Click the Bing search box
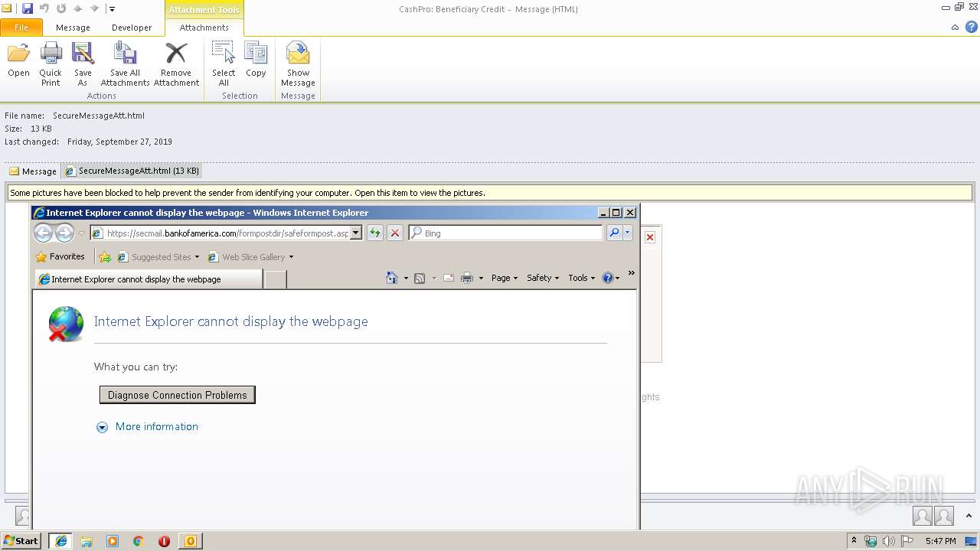The image size is (980, 551). pos(507,233)
